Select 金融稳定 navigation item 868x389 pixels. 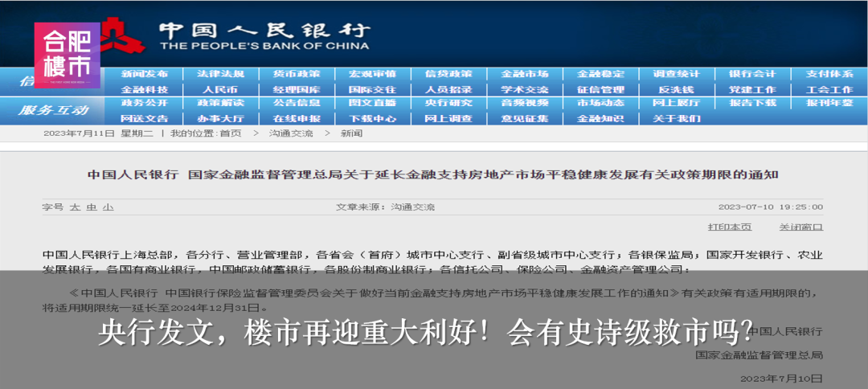pos(600,74)
